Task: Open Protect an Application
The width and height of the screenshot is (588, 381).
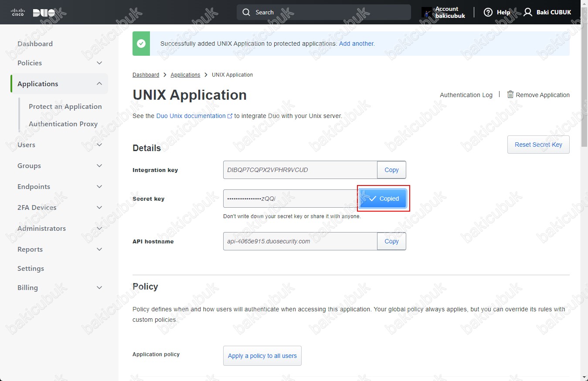Action: coord(65,106)
